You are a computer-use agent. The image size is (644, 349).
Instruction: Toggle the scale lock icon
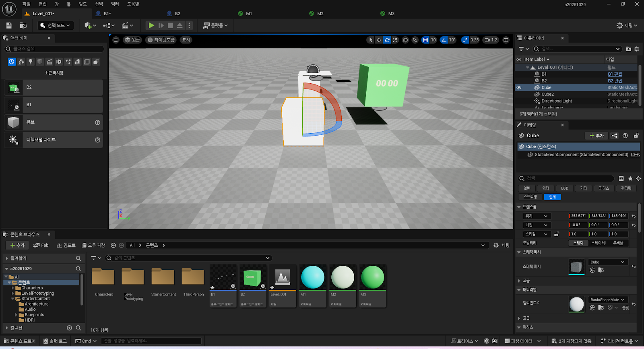click(557, 234)
